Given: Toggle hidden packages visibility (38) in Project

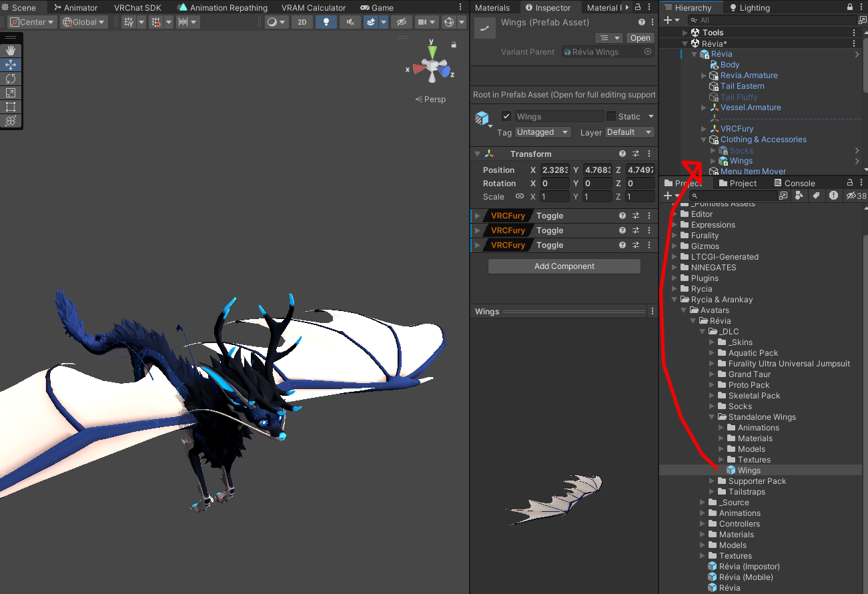Looking at the screenshot, I should pyautogui.click(x=855, y=196).
